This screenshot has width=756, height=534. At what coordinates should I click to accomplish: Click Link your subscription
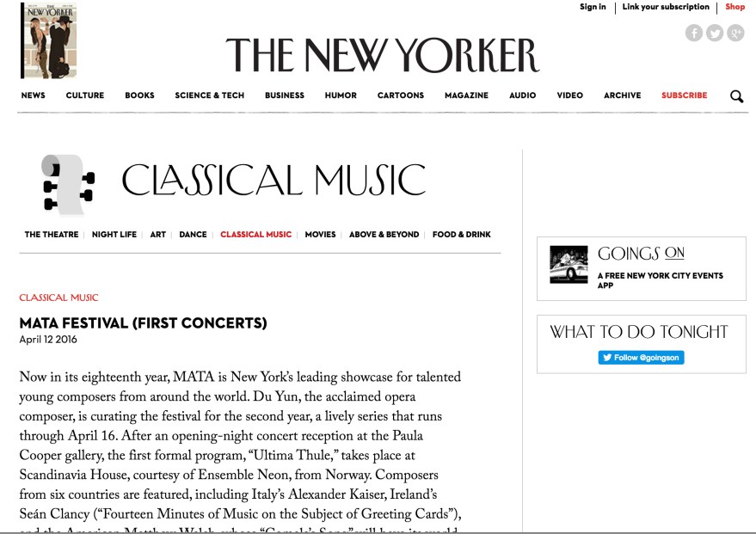pyautogui.click(x=666, y=7)
